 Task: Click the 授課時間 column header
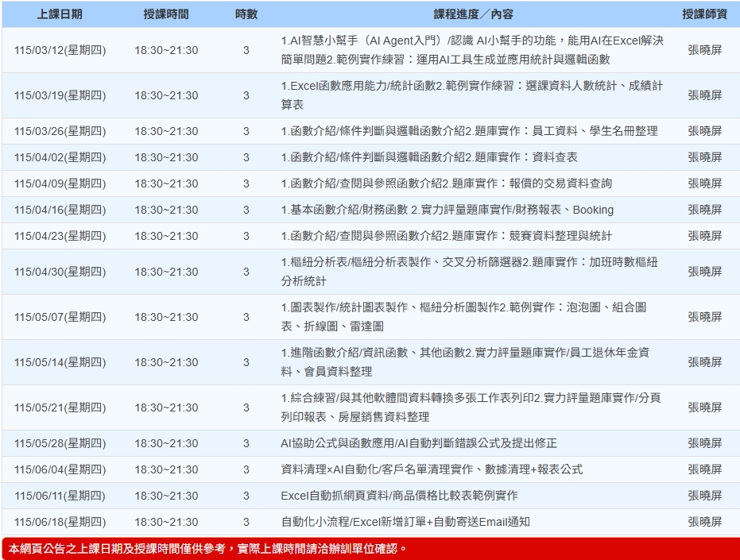(x=166, y=14)
